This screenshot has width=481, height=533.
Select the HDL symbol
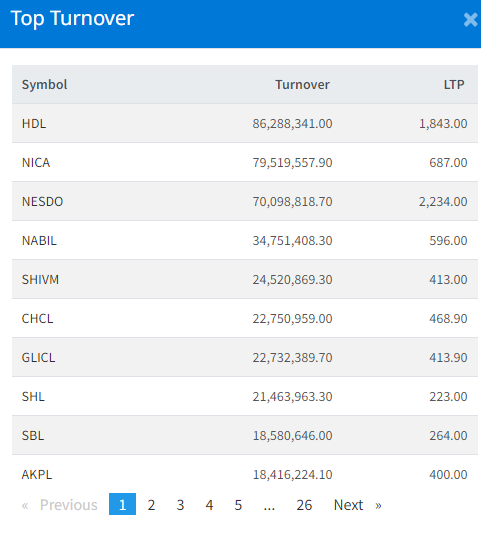pos(34,123)
